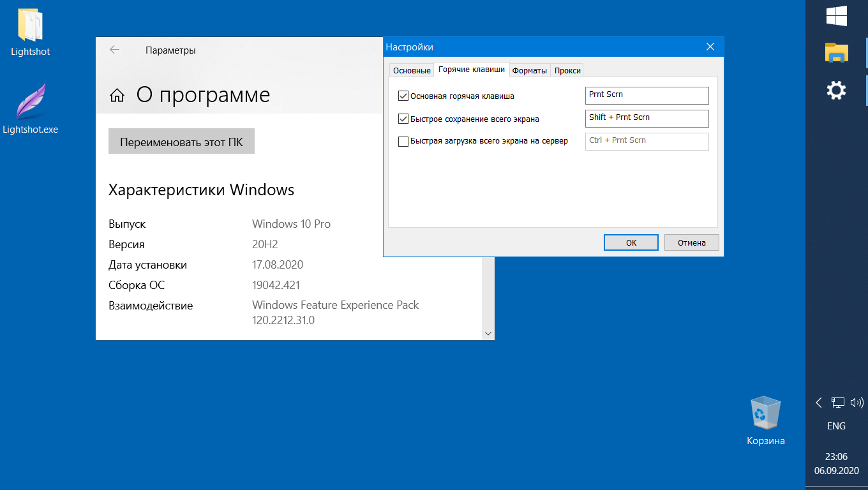The width and height of the screenshot is (868, 490).
Task: Open the Lightshot folder on desktop
Action: [x=30, y=27]
